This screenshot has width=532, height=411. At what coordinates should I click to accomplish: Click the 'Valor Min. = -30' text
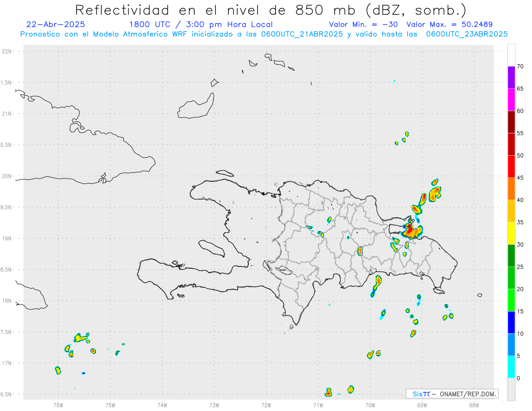(x=364, y=24)
